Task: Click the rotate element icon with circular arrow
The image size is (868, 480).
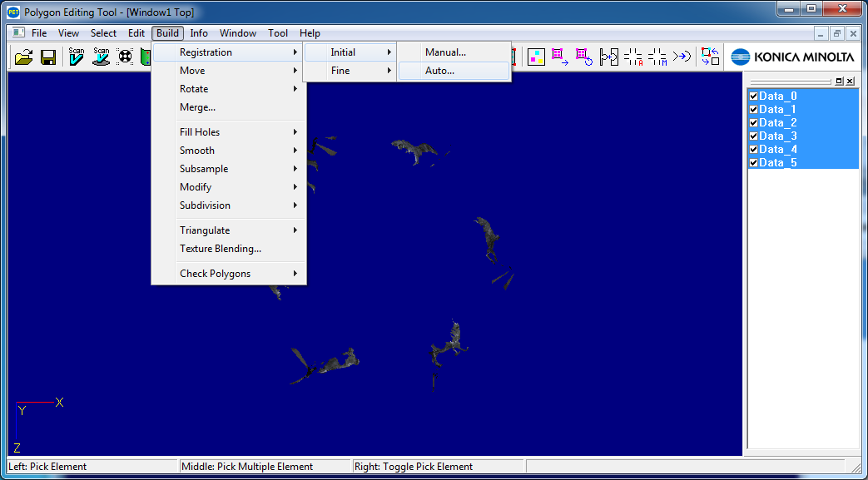Action: [584, 57]
